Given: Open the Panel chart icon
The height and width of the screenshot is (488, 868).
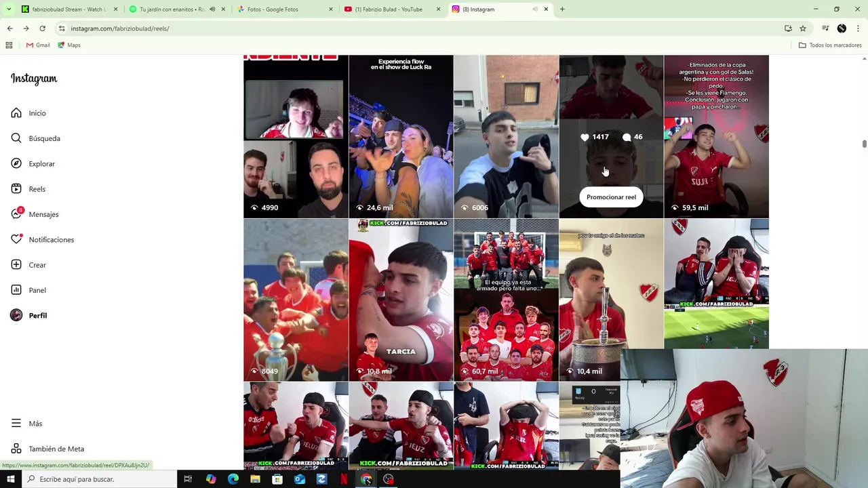Looking at the screenshot, I should point(16,290).
